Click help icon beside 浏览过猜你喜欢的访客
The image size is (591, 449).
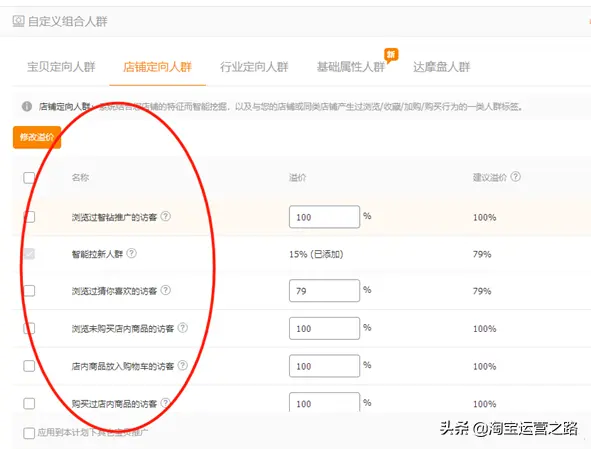[x=165, y=290]
